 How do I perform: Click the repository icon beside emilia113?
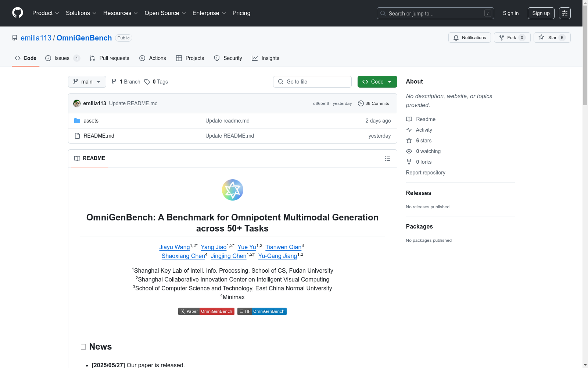click(x=15, y=38)
